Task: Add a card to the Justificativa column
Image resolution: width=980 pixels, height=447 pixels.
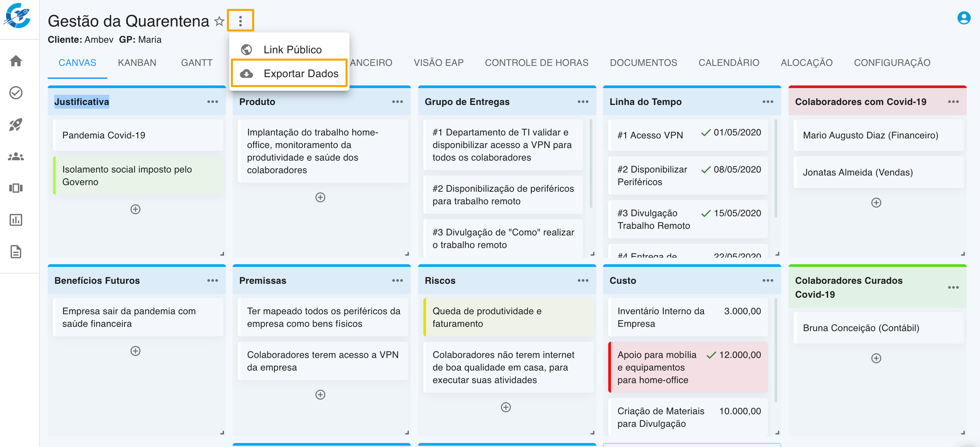Action: coord(136,209)
